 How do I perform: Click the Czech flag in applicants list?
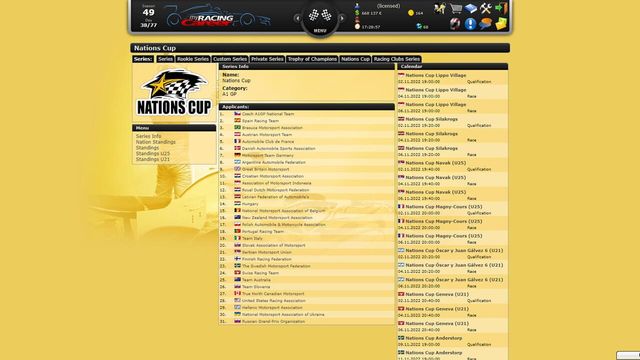point(237,114)
